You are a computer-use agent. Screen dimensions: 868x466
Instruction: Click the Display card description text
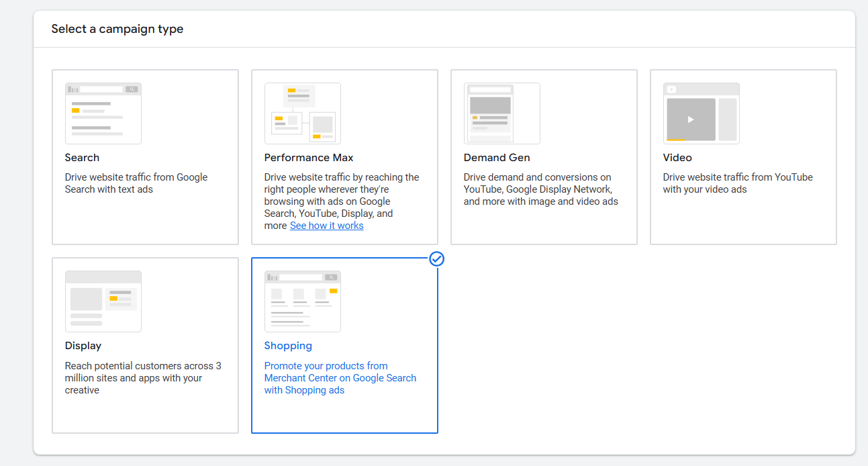tap(142, 378)
